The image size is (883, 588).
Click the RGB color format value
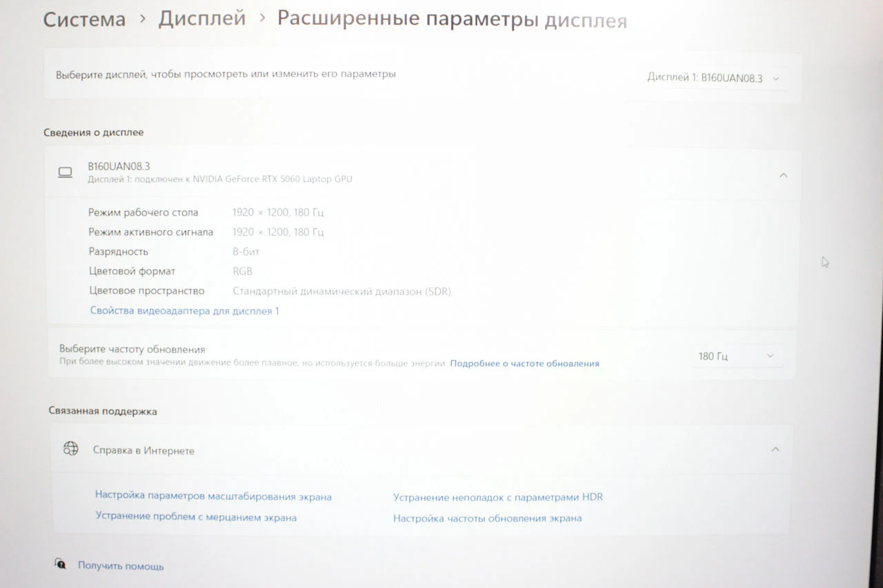(x=243, y=272)
